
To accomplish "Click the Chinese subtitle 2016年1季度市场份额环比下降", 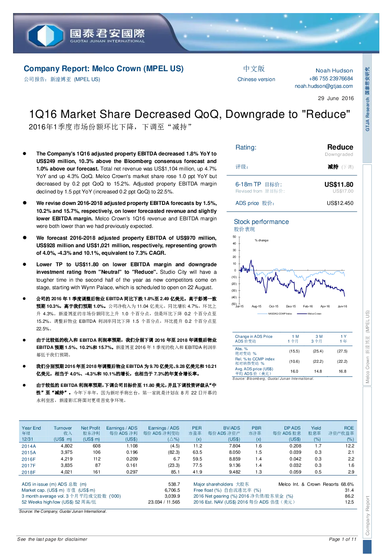I will [110, 127].
